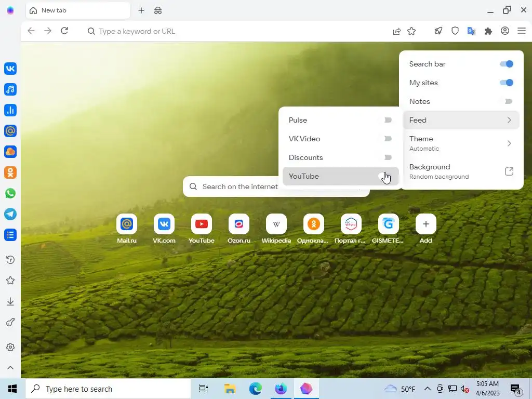The image size is (532, 399).
Task: Open WhatsApp from the sidebar
Action: (10, 193)
